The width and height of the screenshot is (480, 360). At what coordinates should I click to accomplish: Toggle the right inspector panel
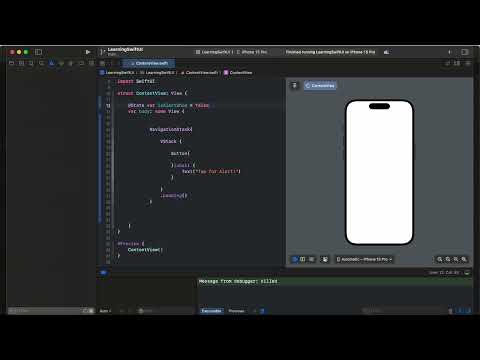click(465, 52)
